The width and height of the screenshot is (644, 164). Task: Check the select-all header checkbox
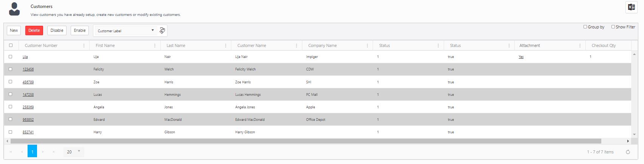tap(11, 45)
